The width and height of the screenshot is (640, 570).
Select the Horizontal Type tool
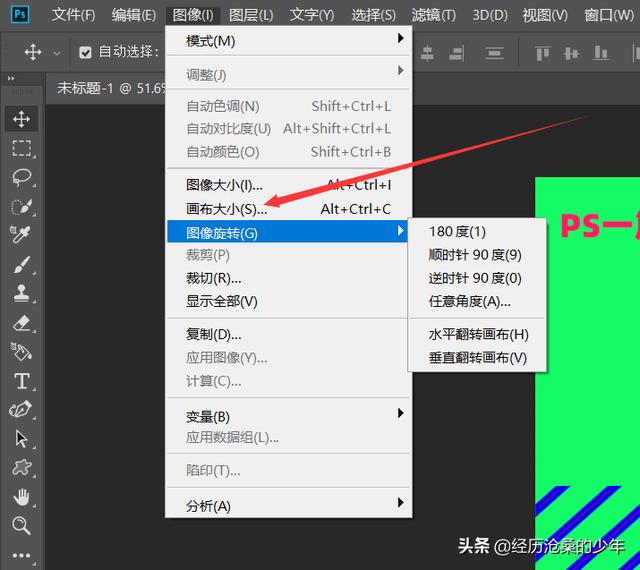tap(21, 381)
